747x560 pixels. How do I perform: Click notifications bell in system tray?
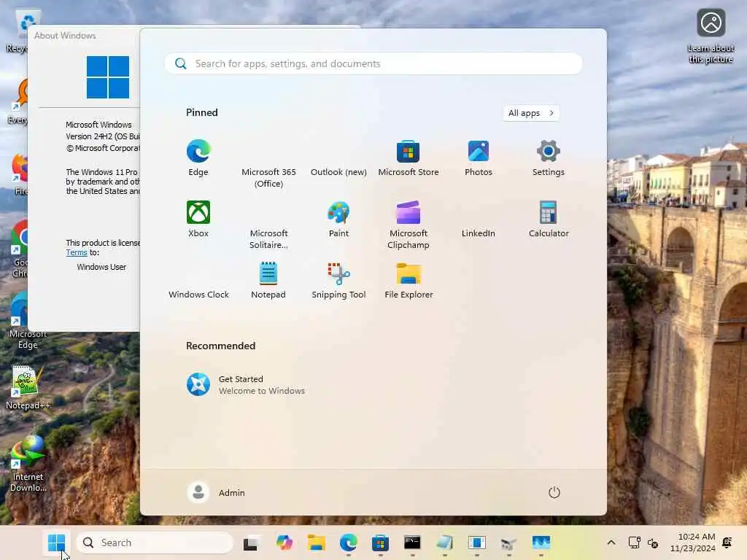(x=727, y=542)
